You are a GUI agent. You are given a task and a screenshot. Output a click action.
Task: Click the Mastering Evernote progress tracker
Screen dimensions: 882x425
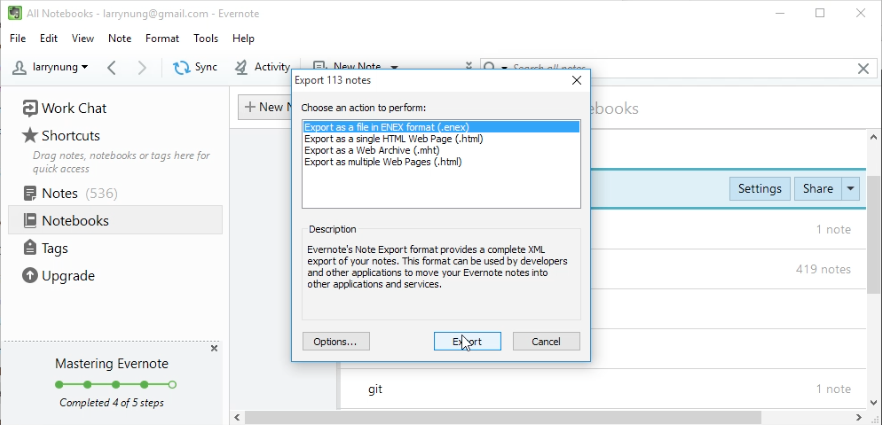click(116, 385)
